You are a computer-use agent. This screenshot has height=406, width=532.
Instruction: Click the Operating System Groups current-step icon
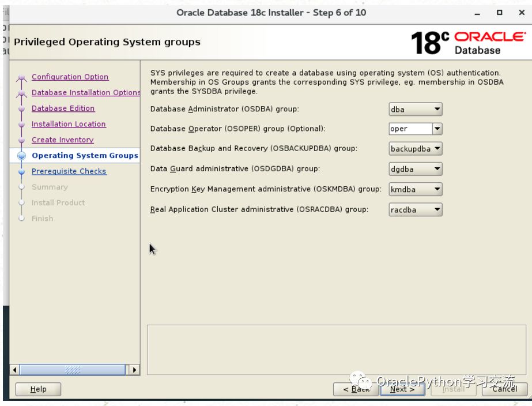click(22, 156)
